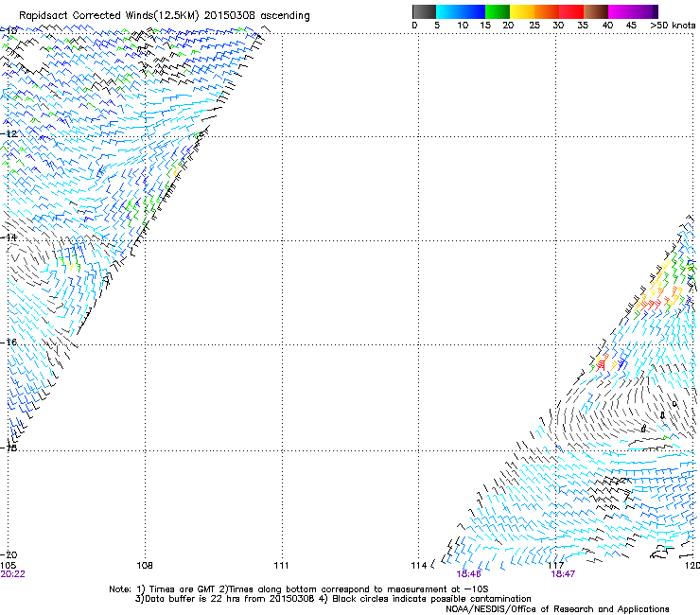Click longitude label '114'
The height and width of the screenshot is (615, 700).
pyautogui.click(x=418, y=566)
